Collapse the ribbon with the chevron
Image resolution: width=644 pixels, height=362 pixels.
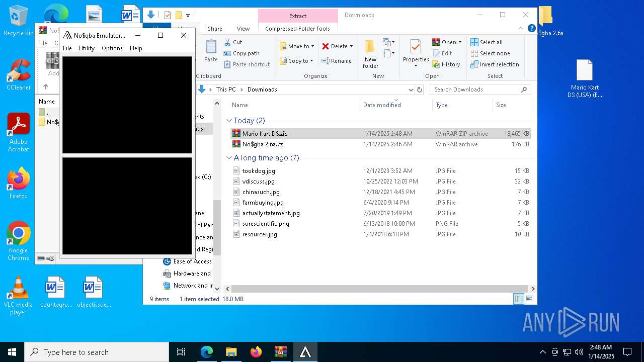[x=522, y=29]
